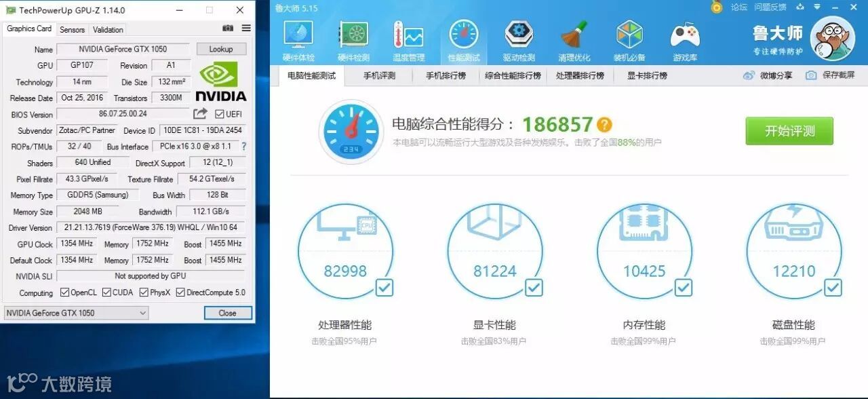868x399 pixels.
Task: Open 清理优化 cleanup broom icon
Action: (574, 34)
